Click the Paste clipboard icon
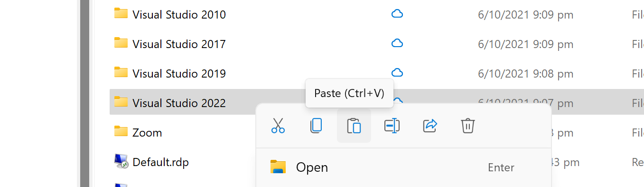Screen dimensions: 644x187 pos(354,126)
